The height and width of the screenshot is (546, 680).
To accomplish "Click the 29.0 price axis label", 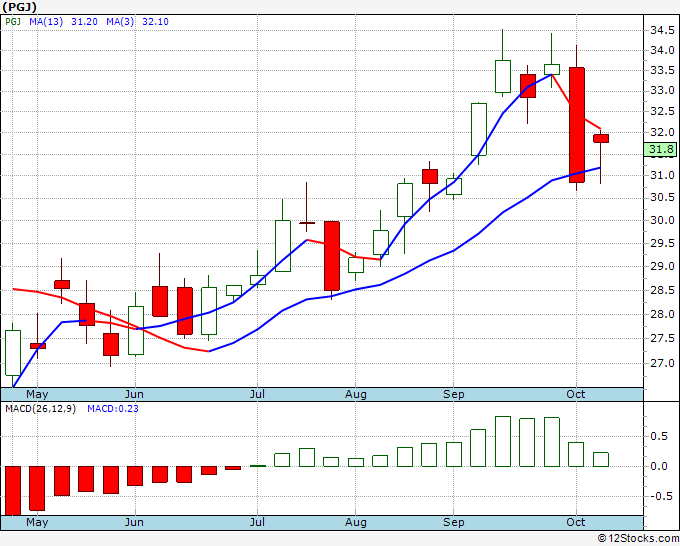I will (x=662, y=266).
